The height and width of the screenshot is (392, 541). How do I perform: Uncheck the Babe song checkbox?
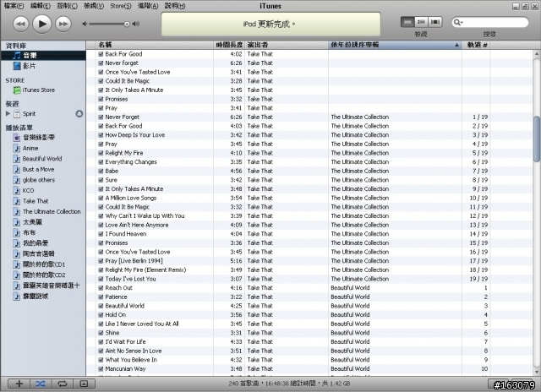(x=101, y=171)
